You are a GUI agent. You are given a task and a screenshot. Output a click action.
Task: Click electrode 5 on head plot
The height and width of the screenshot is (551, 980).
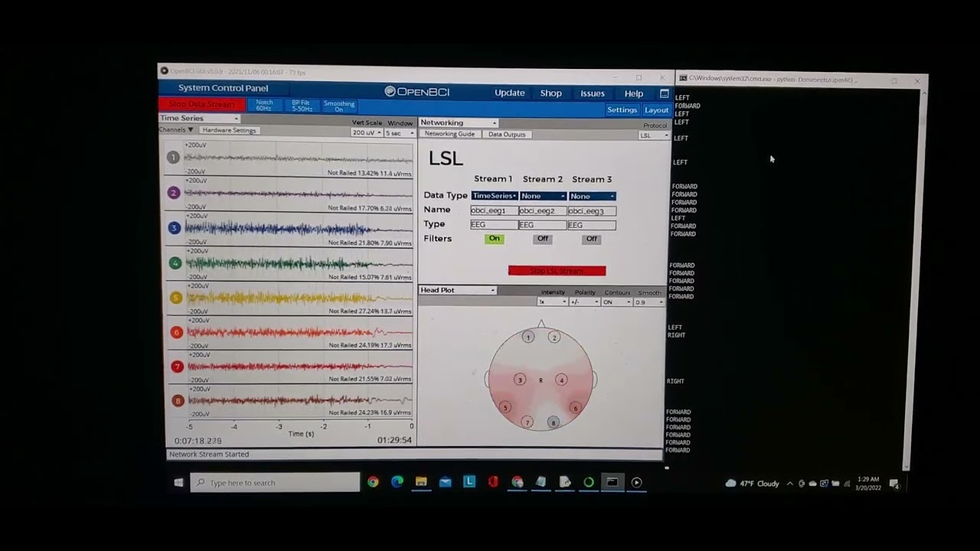pyautogui.click(x=505, y=407)
